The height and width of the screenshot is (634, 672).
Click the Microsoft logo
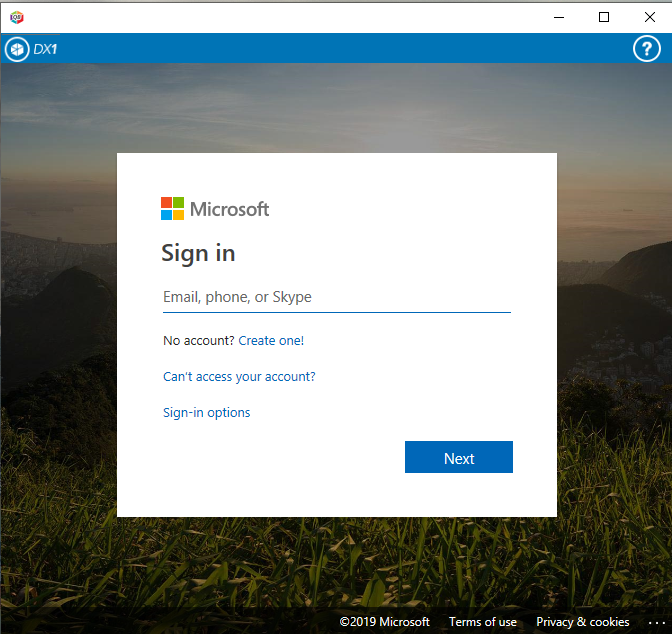(215, 209)
